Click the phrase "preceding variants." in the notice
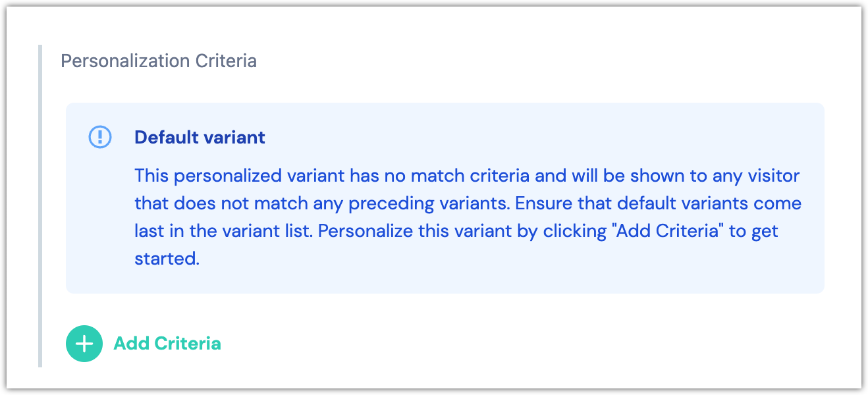Screen dimensions: 868x395 [x=429, y=203]
